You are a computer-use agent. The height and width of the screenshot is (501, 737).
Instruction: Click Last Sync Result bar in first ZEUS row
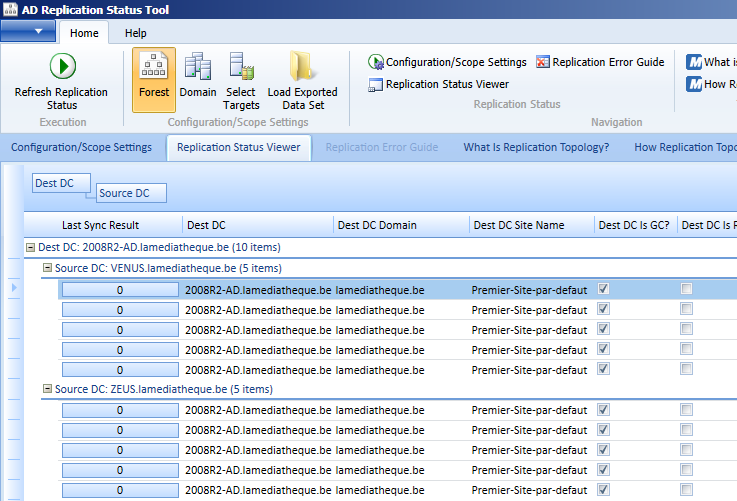click(120, 410)
